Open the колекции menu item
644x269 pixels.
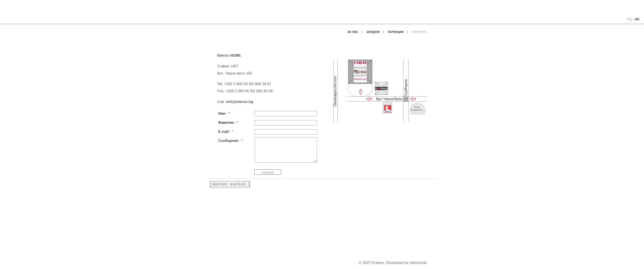pyautogui.click(x=395, y=32)
